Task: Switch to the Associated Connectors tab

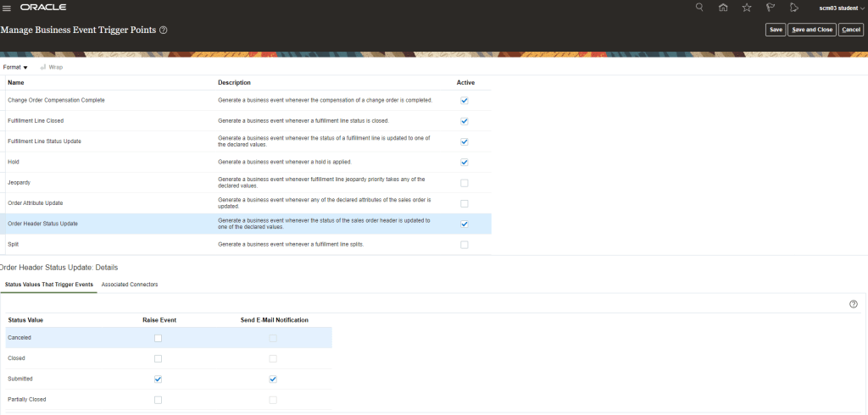Action: click(130, 285)
